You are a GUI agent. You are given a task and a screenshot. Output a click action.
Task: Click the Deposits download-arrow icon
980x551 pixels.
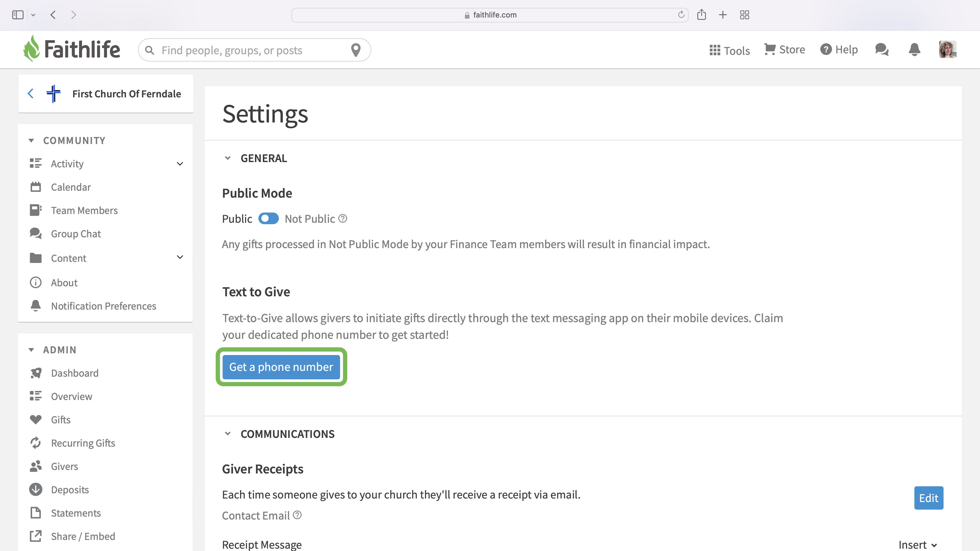(x=36, y=489)
